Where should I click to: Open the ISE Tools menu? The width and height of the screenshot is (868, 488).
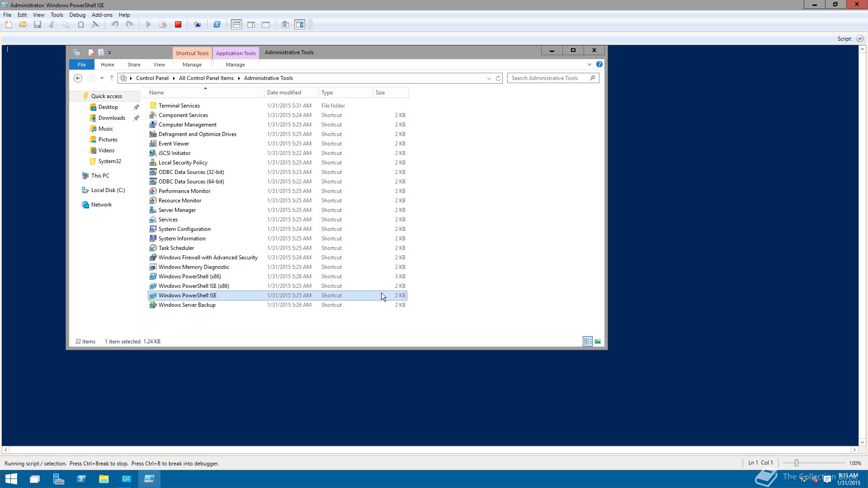coord(57,15)
